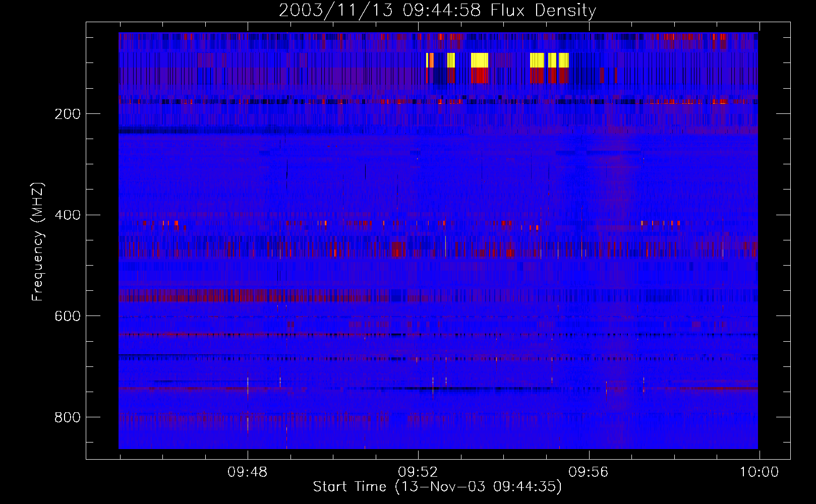Click the '800' frequency tick label
The image size is (816, 504).
tap(68, 417)
